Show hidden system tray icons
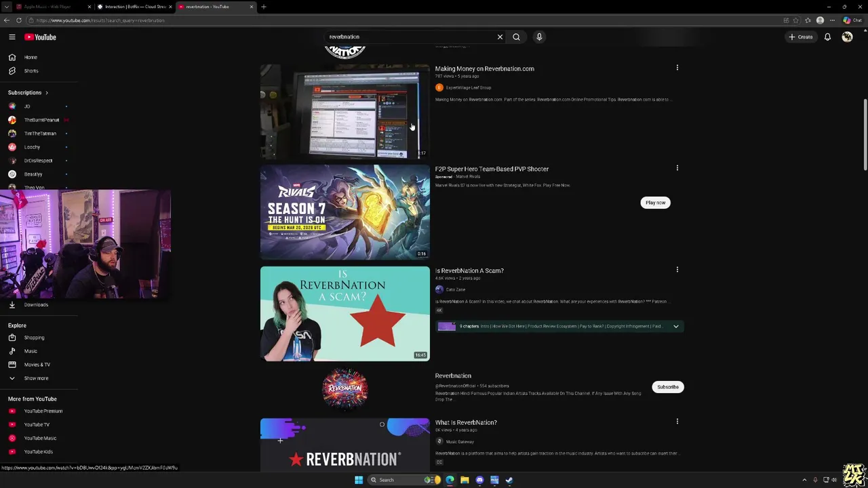Screen dimensions: 868x488 804,480
